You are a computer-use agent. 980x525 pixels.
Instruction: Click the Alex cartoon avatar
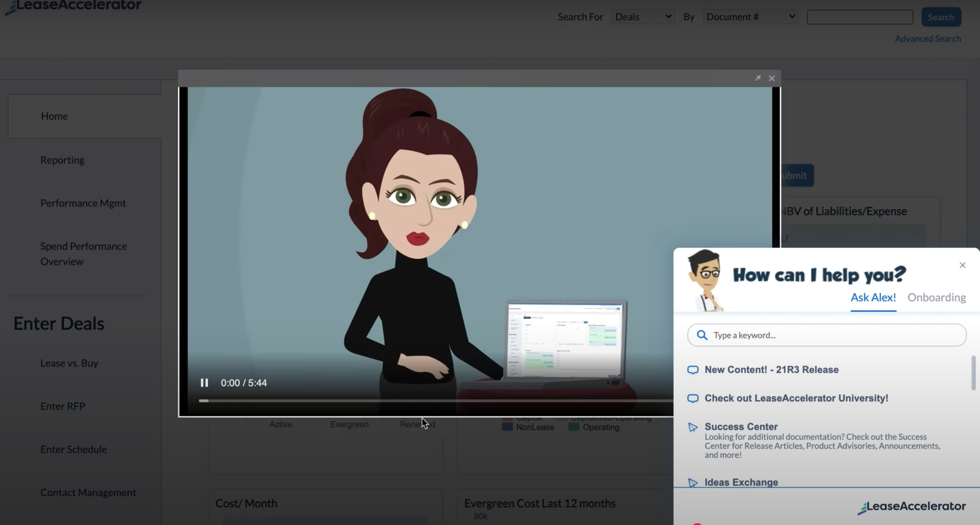coord(705,281)
